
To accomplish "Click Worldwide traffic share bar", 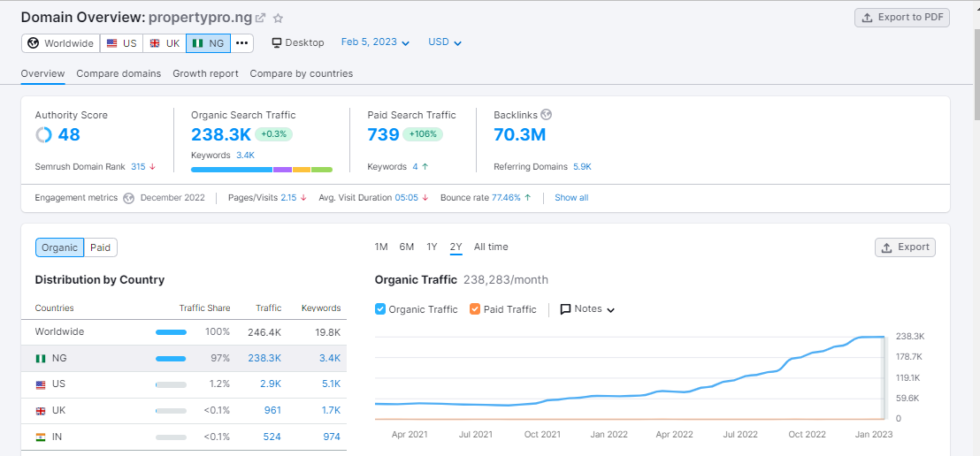I will pyautogui.click(x=171, y=332).
